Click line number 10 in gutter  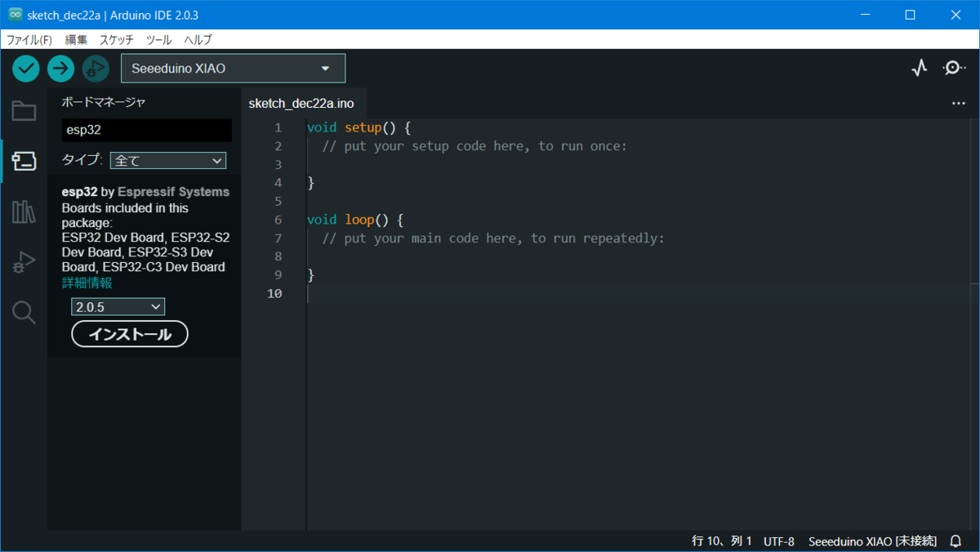[274, 293]
